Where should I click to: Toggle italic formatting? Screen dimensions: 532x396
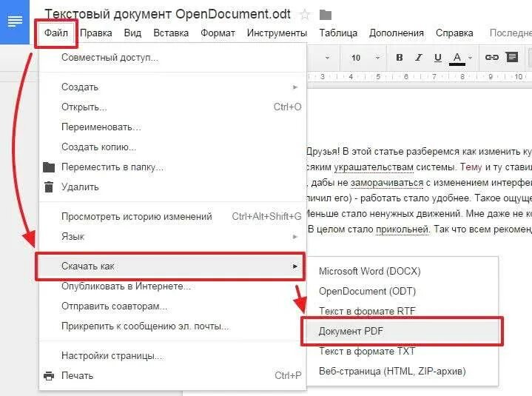pyautogui.click(x=419, y=57)
